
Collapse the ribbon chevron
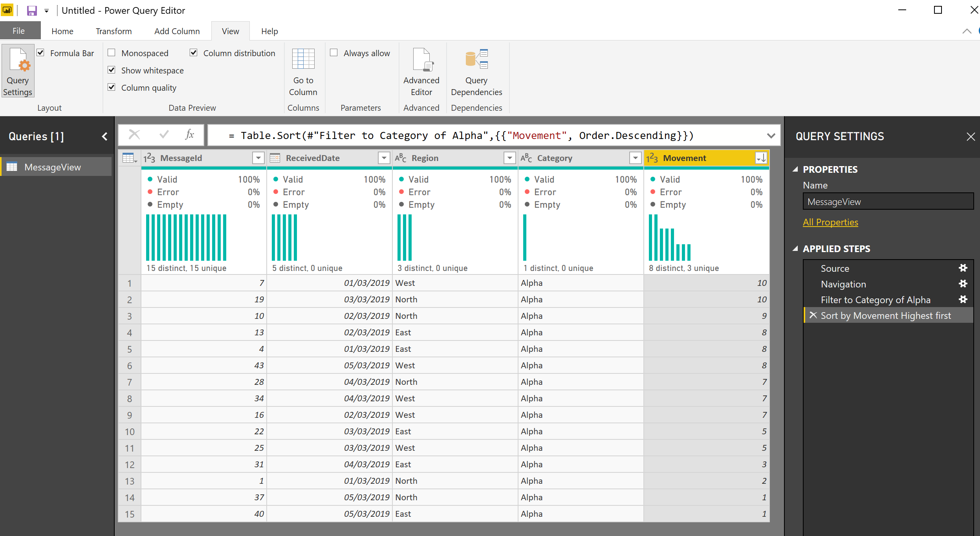click(967, 31)
